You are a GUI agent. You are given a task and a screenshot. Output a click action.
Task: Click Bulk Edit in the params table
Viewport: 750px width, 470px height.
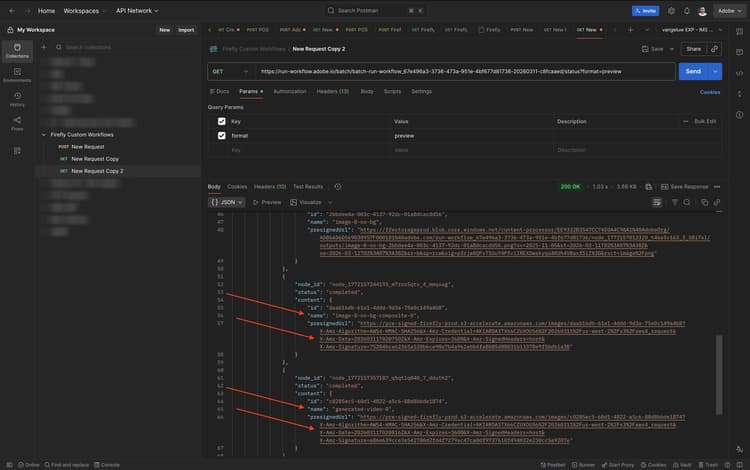705,121
